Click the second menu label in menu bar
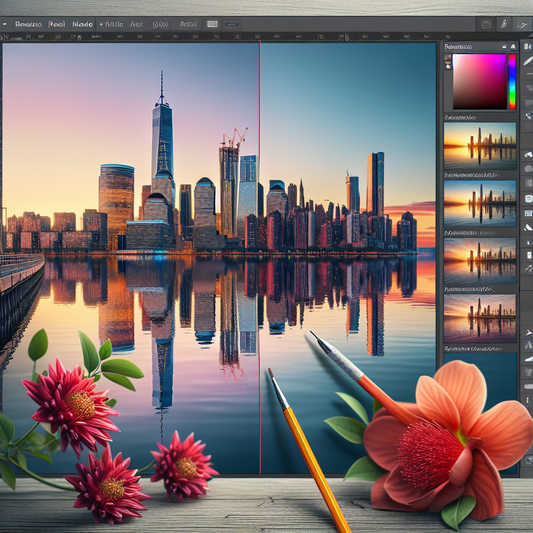Viewport: 533px width, 533px height. [x=57, y=24]
